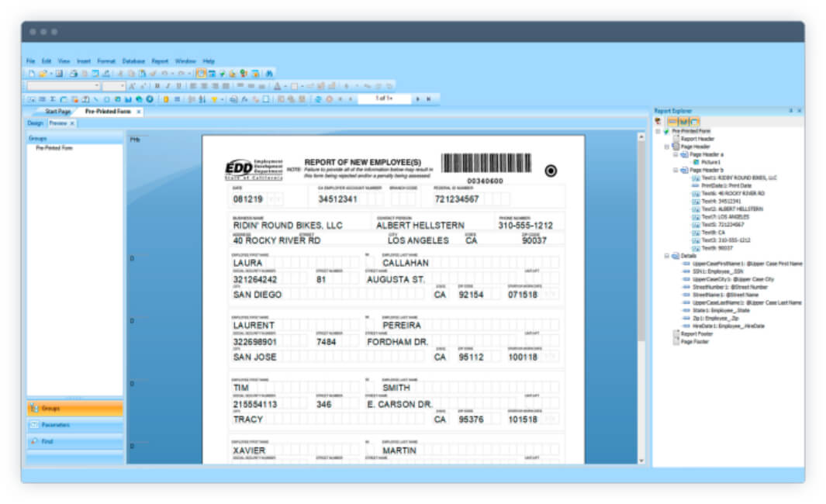
Task: Click the Find panel button
Action: (74, 441)
